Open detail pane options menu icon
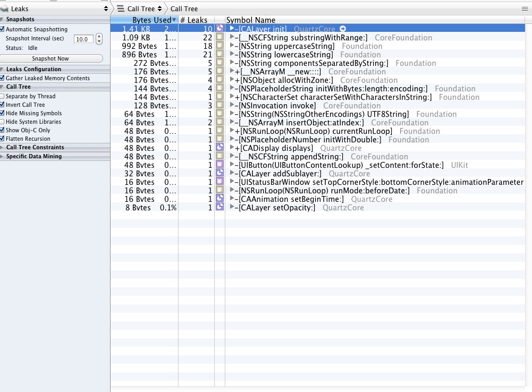The image size is (532, 392). click(525, 9)
